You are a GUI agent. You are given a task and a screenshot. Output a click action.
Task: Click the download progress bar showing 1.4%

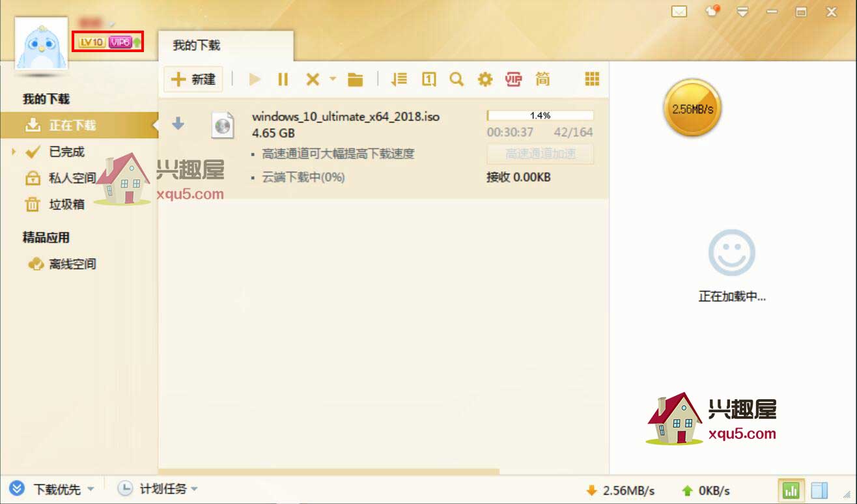click(540, 115)
